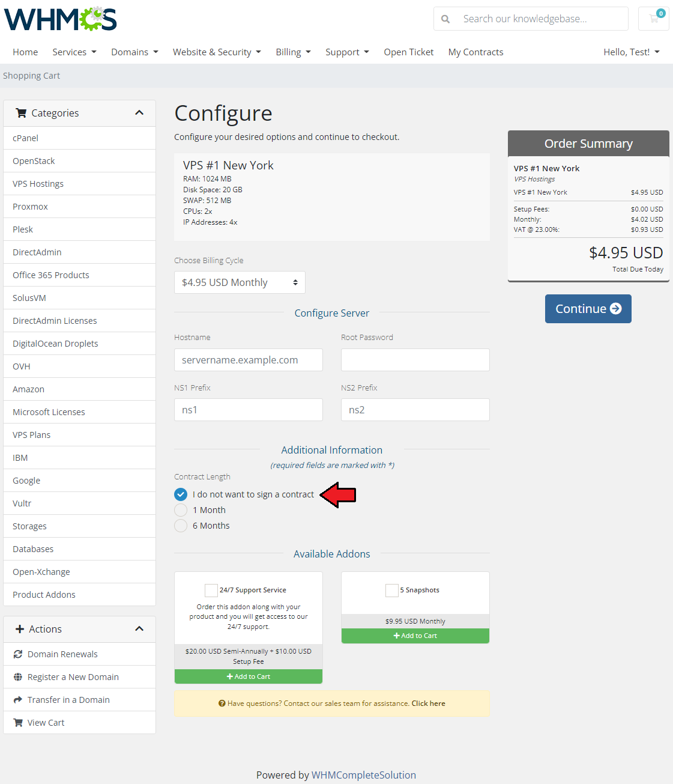Viewport: 673px width, 784px height.
Task: Tick the 24/7 Support Service checkbox
Action: (x=211, y=590)
